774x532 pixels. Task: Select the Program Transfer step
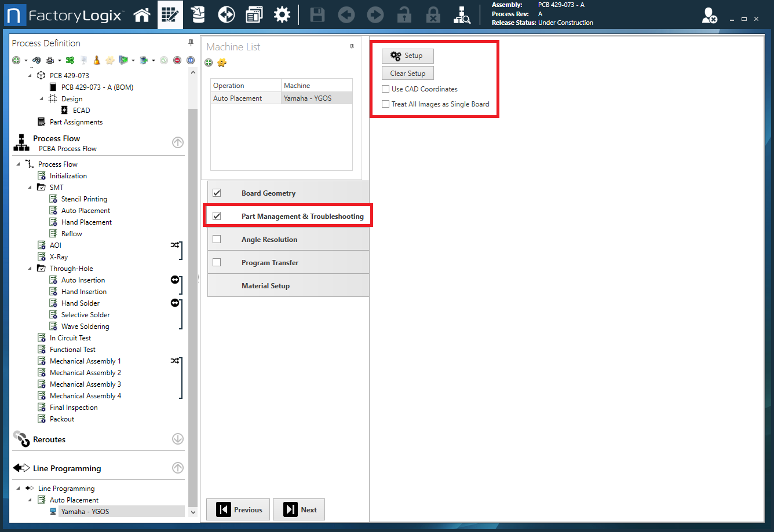270,262
